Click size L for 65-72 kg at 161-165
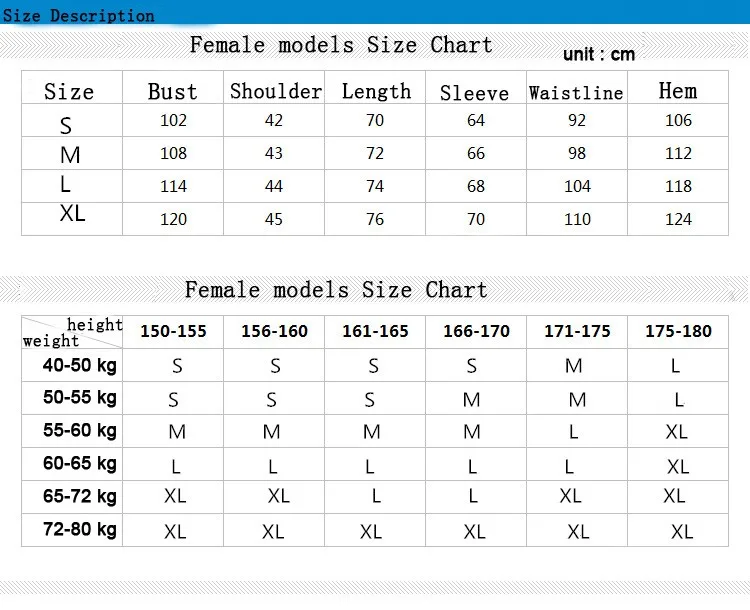750x610 pixels. [x=376, y=496]
